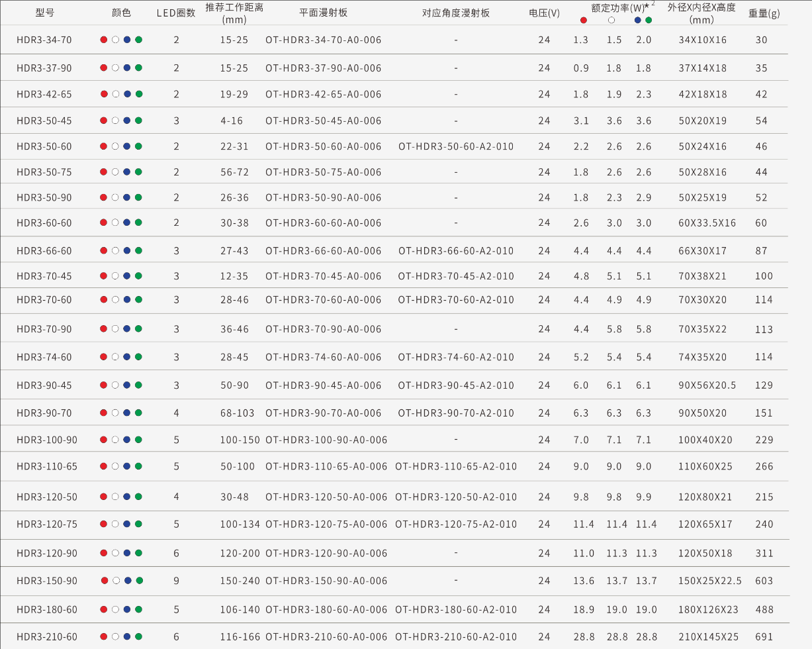This screenshot has height=649, width=812.
Task: Click the red dot in the HDR3-34-70 row
Action: (104, 40)
